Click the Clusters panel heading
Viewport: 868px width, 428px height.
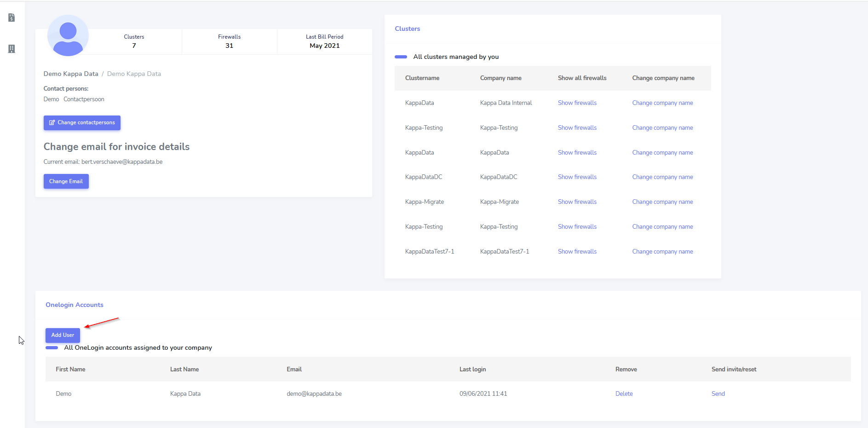pos(407,29)
